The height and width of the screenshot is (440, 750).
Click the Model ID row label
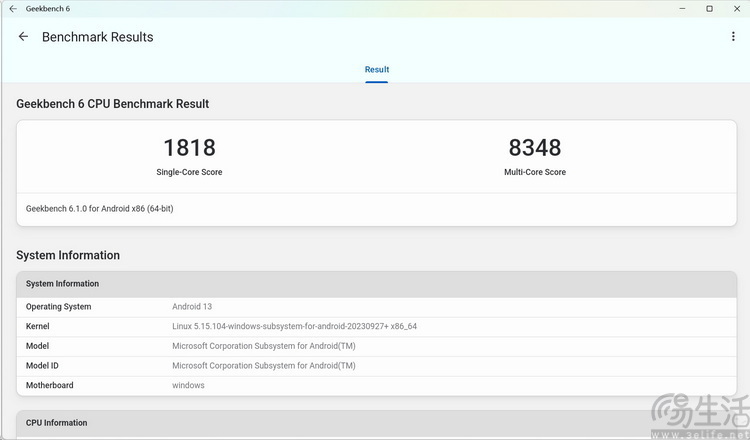(42, 365)
